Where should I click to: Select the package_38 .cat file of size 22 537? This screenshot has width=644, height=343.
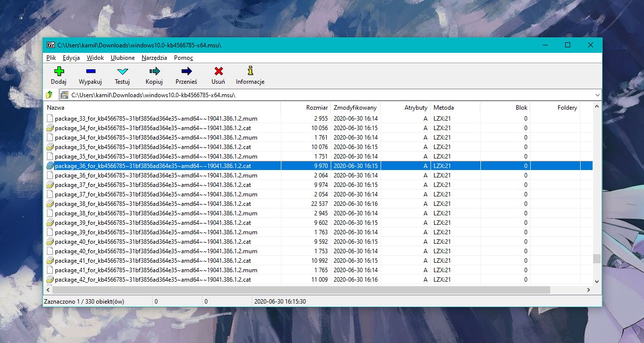153,204
